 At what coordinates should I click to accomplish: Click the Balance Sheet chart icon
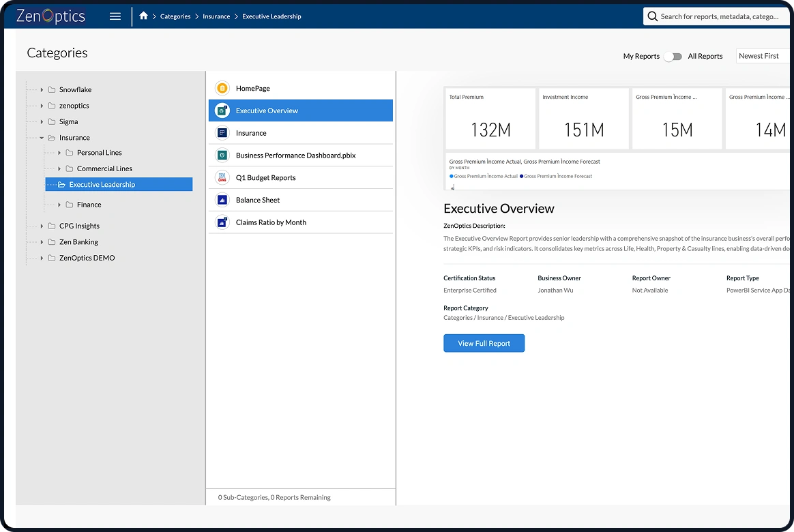222,200
